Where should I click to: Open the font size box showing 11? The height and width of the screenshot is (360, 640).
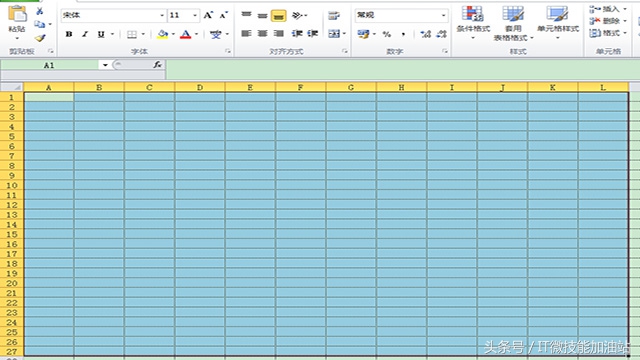pyautogui.click(x=184, y=16)
